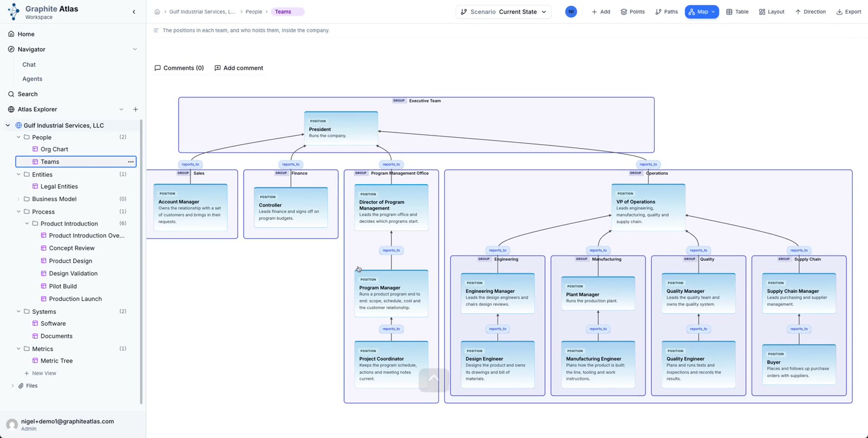Collapse the Atlas Explorer section chevron
Image resolution: width=868 pixels, height=438 pixels.
click(121, 110)
